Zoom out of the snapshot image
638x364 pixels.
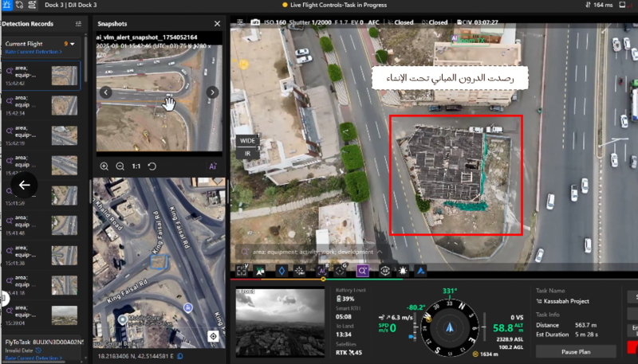coord(120,166)
